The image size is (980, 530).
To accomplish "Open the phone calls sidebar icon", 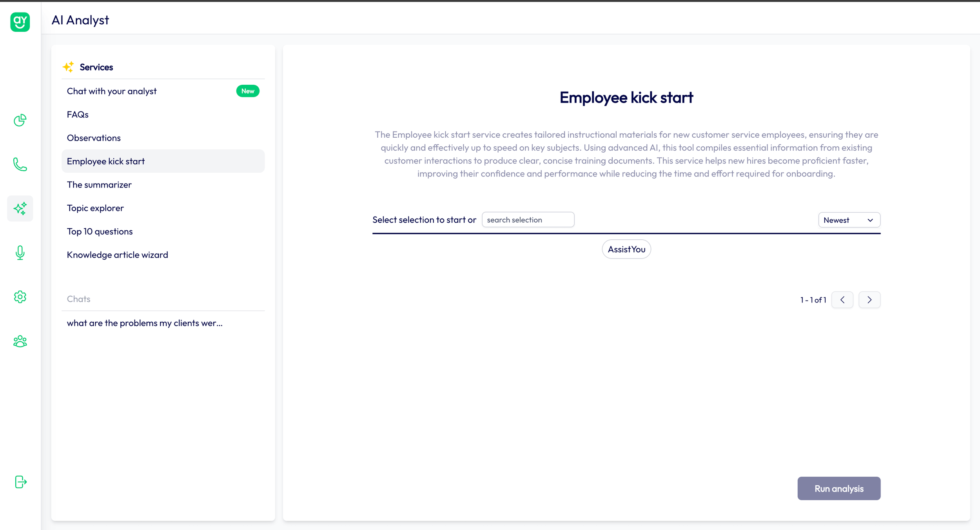I will pos(20,164).
